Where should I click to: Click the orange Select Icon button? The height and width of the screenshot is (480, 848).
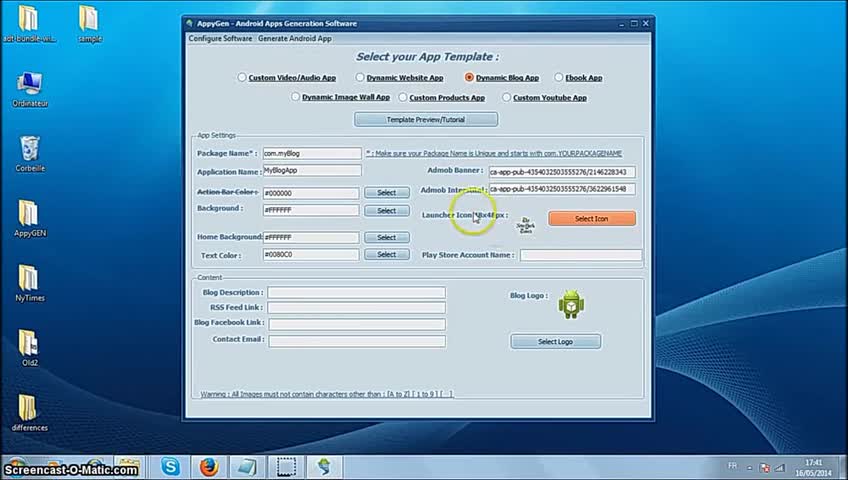click(x=592, y=219)
